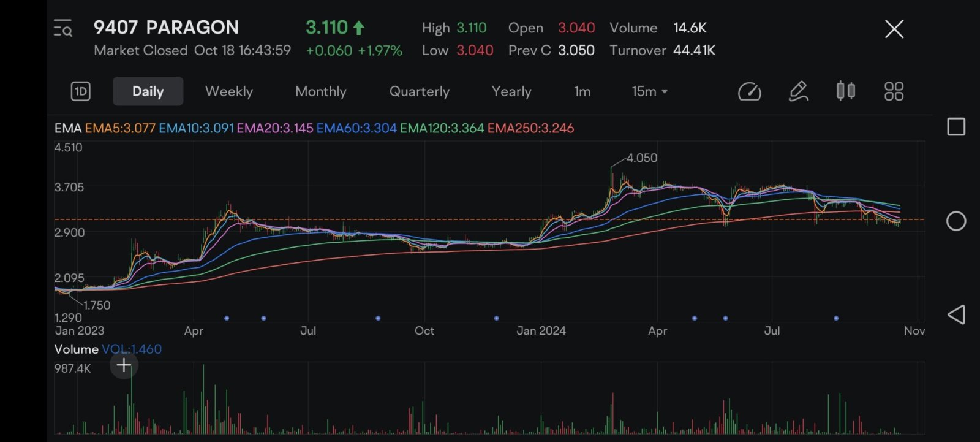Click Market Closed Oct 18 status text
Screen dimensions: 980x442
[x=192, y=51]
